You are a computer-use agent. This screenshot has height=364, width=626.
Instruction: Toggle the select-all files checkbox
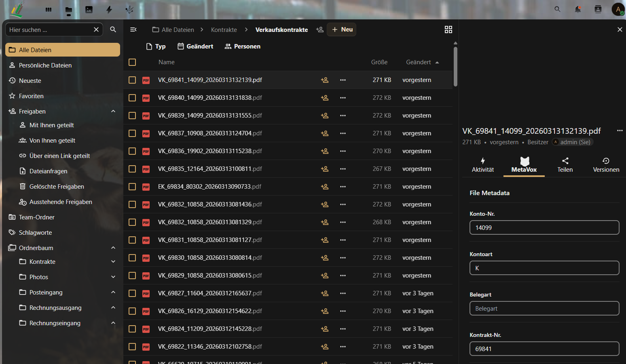(132, 62)
